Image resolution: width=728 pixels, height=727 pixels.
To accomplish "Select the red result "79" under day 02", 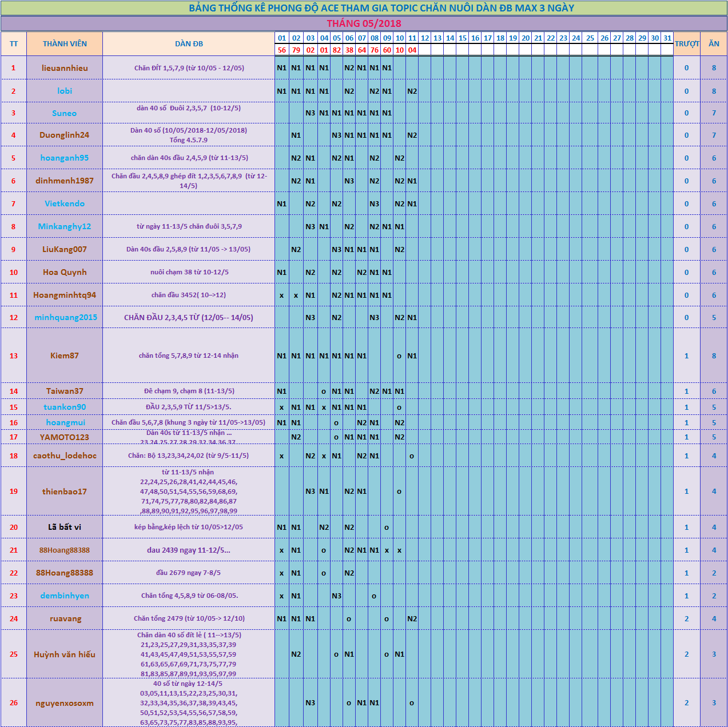I will 296,50.
